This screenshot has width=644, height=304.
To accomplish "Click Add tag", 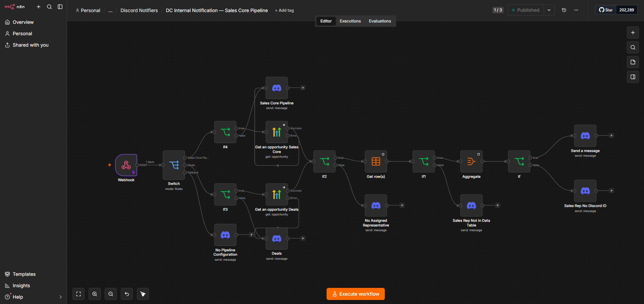I will [x=284, y=10].
